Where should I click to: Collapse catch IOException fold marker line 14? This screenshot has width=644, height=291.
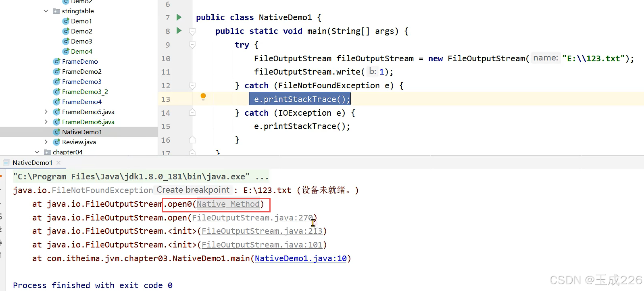point(192,113)
